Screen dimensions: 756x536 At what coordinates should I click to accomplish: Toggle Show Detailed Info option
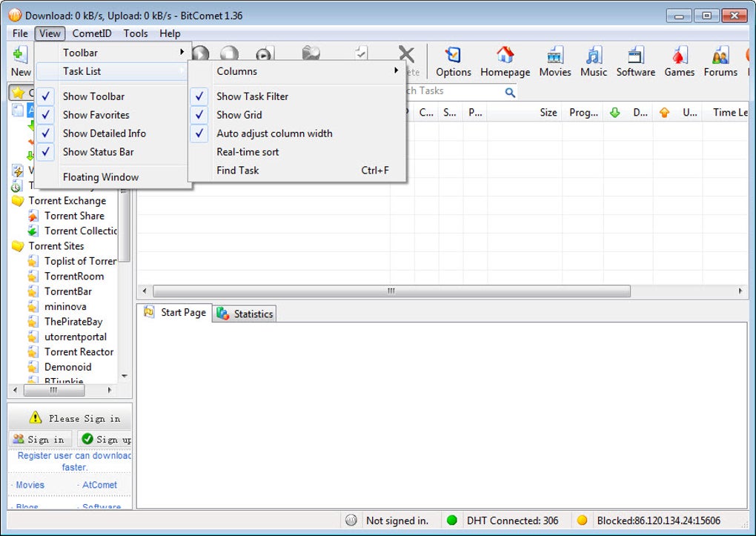tap(110, 133)
